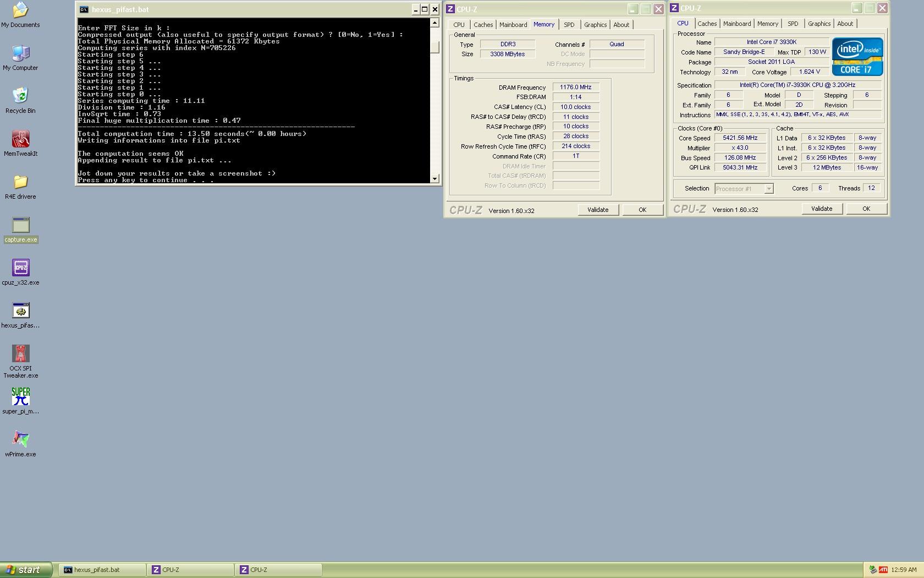
Task: Open the Recycle Bin icon
Action: click(x=20, y=100)
